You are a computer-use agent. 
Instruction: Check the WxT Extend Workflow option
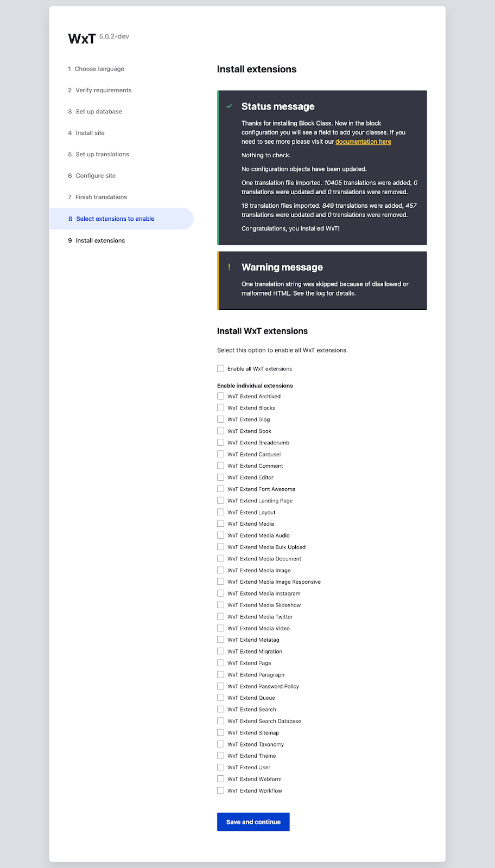click(221, 790)
